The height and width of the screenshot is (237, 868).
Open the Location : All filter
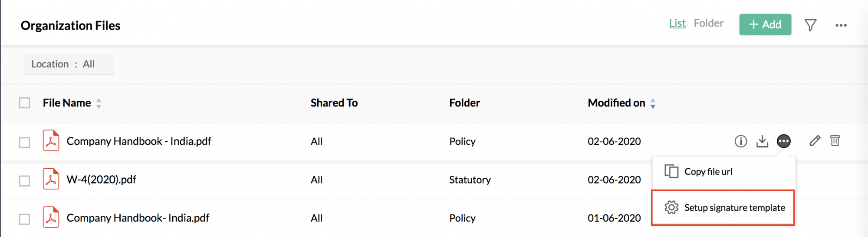(69, 64)
